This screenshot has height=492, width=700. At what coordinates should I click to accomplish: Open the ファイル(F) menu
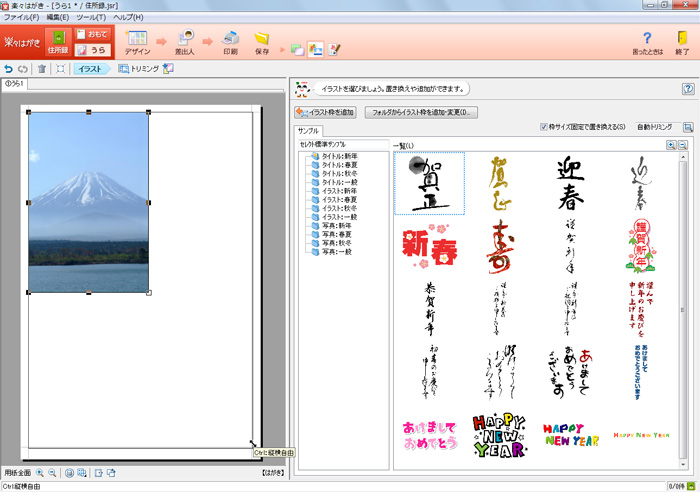(x=22, y=17)
